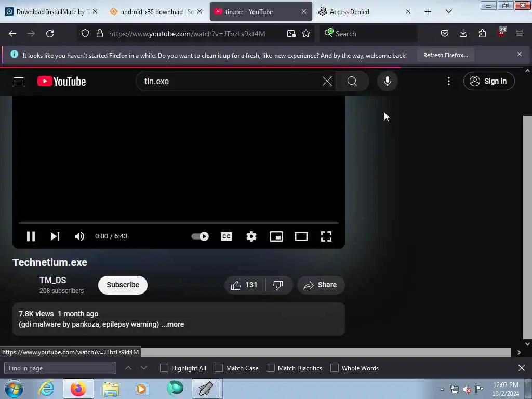Toggle autoplay switch in player
The image size is (532, 399).
pos(200,236)
